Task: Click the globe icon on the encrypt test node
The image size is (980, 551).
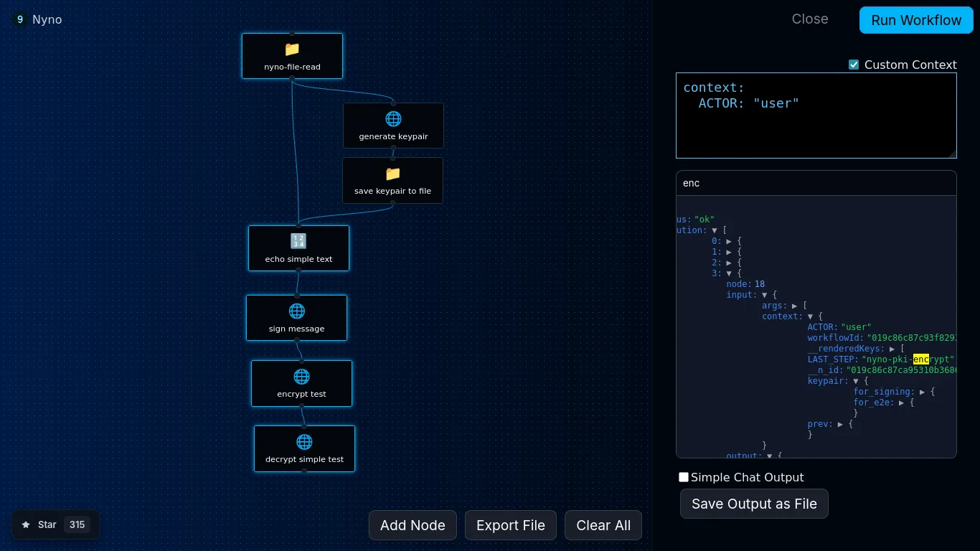Action: click(x=301, y=376)
